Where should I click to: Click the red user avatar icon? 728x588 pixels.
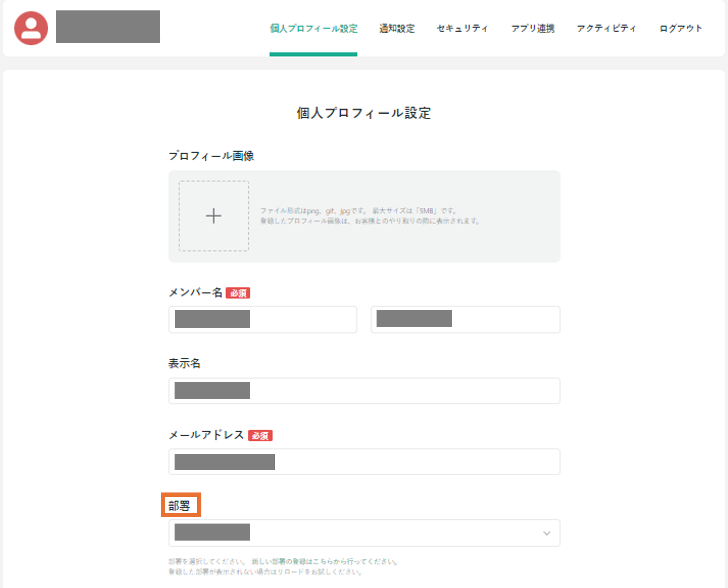[31, 28]
